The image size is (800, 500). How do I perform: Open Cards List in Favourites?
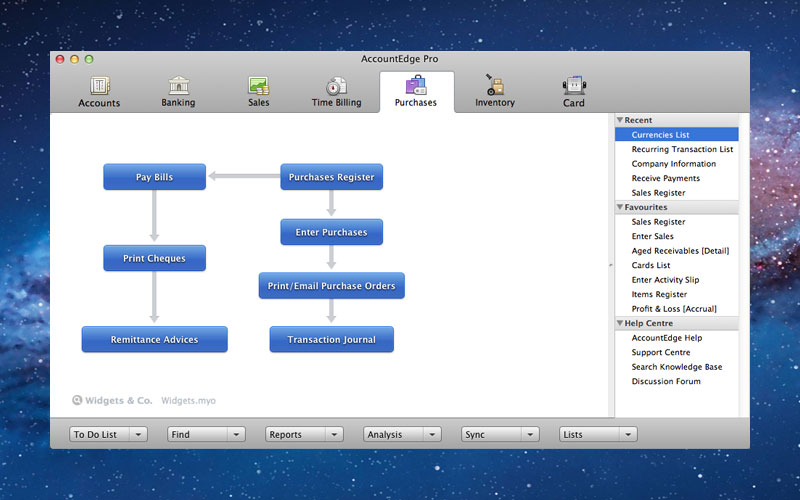[651, 265]
